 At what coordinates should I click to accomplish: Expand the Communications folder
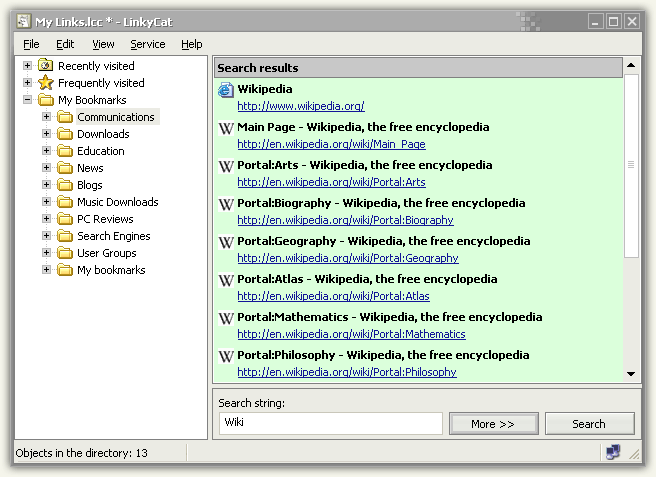coord(46,117)
